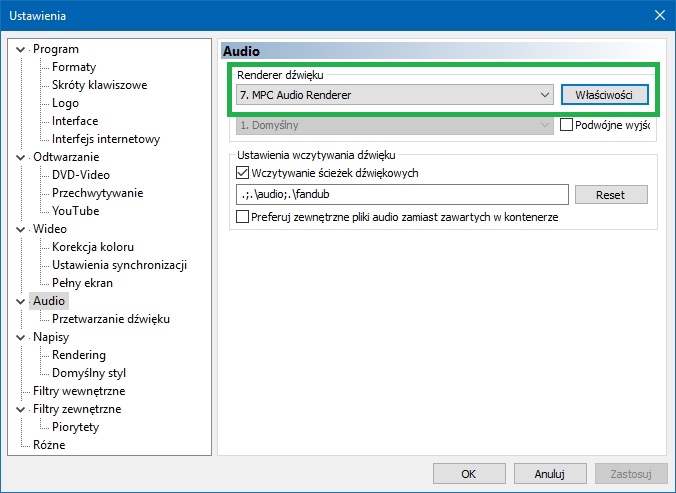Collapse the Odtwarzanie tree node

20,157
